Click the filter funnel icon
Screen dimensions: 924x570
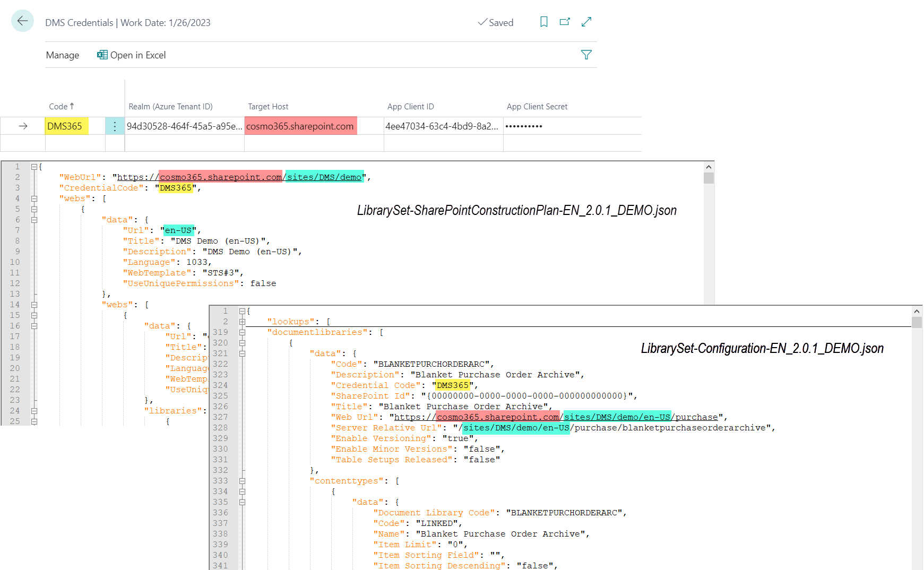586,55
